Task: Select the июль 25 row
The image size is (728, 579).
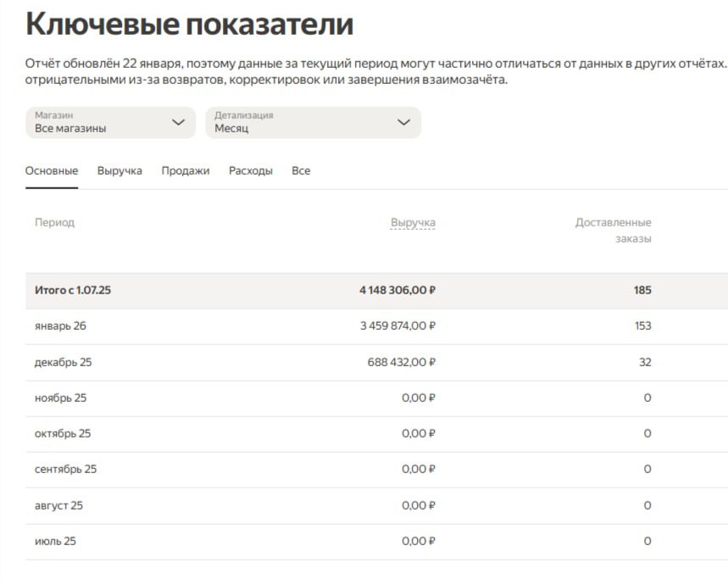Action: click(x=376, y=542)
